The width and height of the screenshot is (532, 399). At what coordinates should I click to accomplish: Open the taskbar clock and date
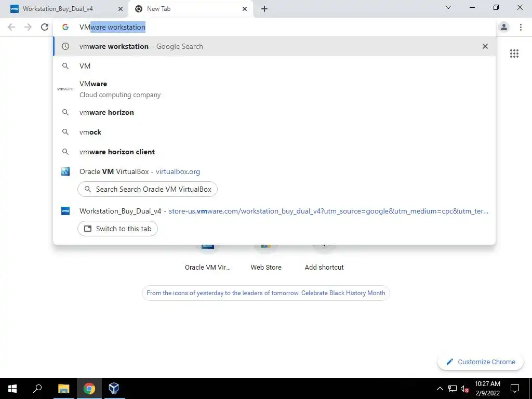[x=487, y=389]
